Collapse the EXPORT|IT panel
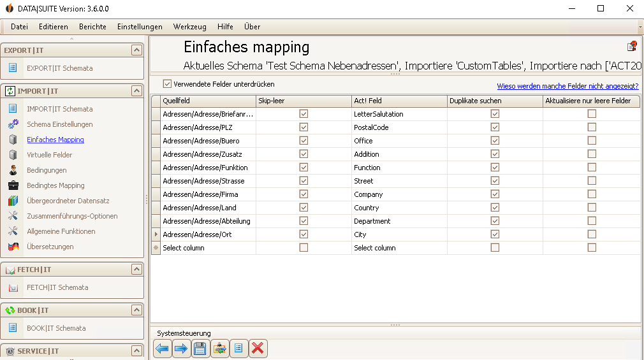Viewport: 644px width, 360px height. pyautogui.click(x=136, y=50)
